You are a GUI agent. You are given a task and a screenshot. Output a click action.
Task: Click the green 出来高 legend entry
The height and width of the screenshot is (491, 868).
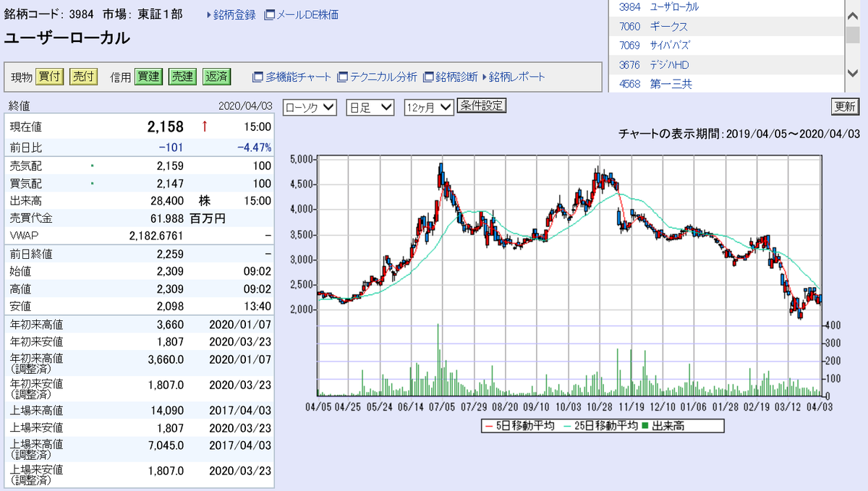pos(663,426)
